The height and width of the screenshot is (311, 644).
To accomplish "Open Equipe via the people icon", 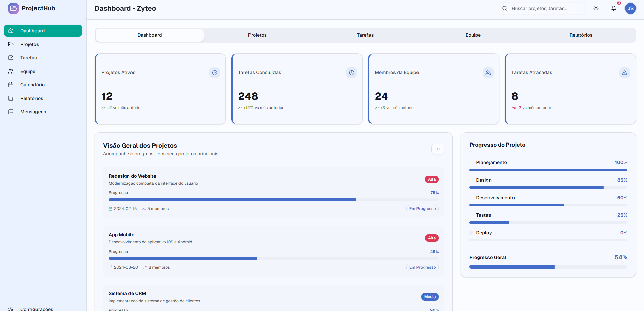I will point(11,71).
